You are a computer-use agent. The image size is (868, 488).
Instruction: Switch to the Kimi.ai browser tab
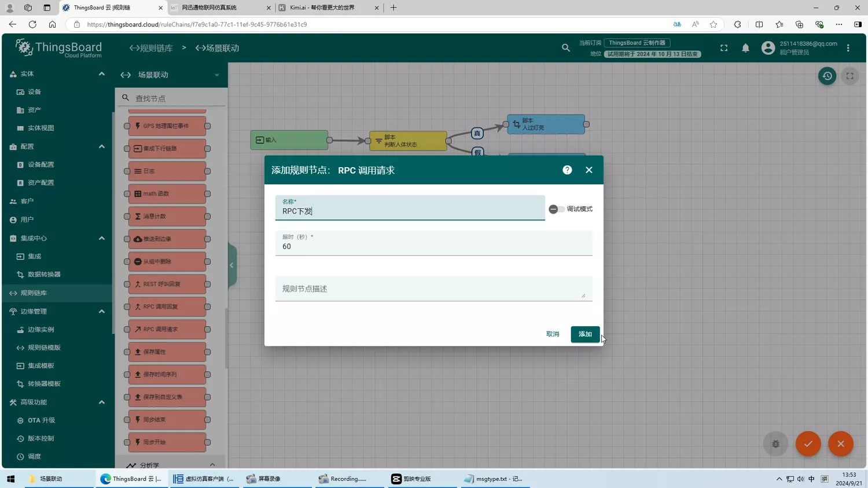point(327,8)
